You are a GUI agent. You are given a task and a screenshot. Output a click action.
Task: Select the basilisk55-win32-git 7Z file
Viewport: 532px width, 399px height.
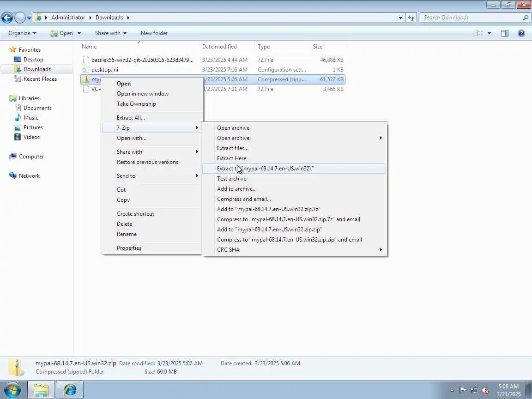[x=213, y=60]
